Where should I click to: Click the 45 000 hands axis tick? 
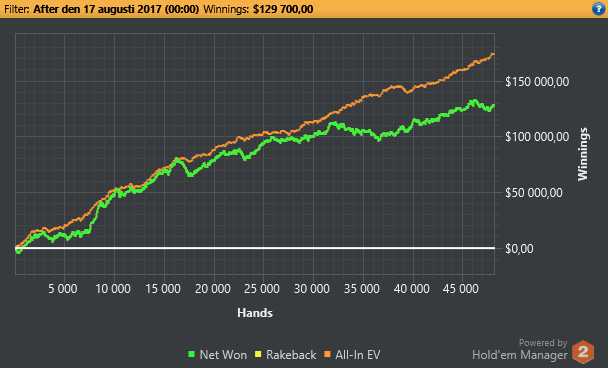click(461, 289)
